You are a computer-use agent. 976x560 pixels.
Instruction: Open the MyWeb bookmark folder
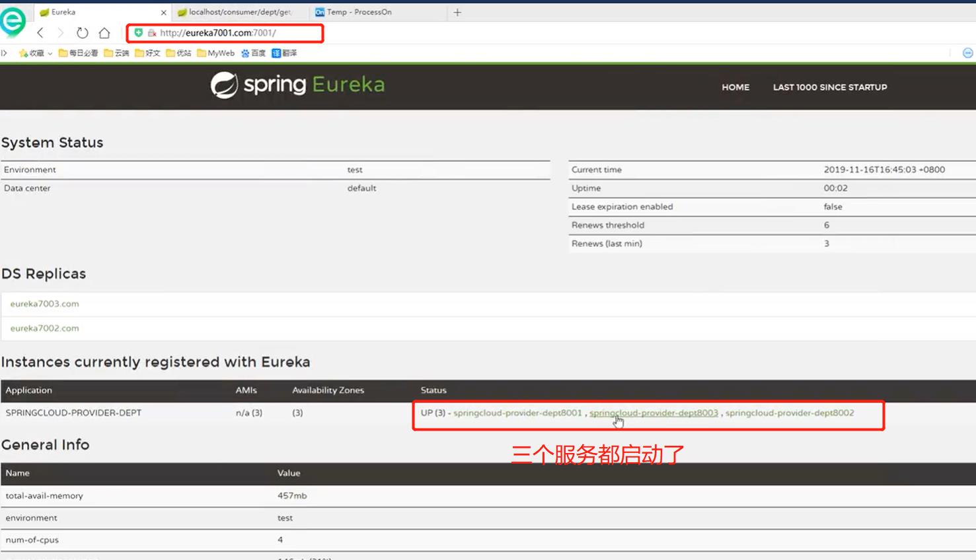click(215, 53)
